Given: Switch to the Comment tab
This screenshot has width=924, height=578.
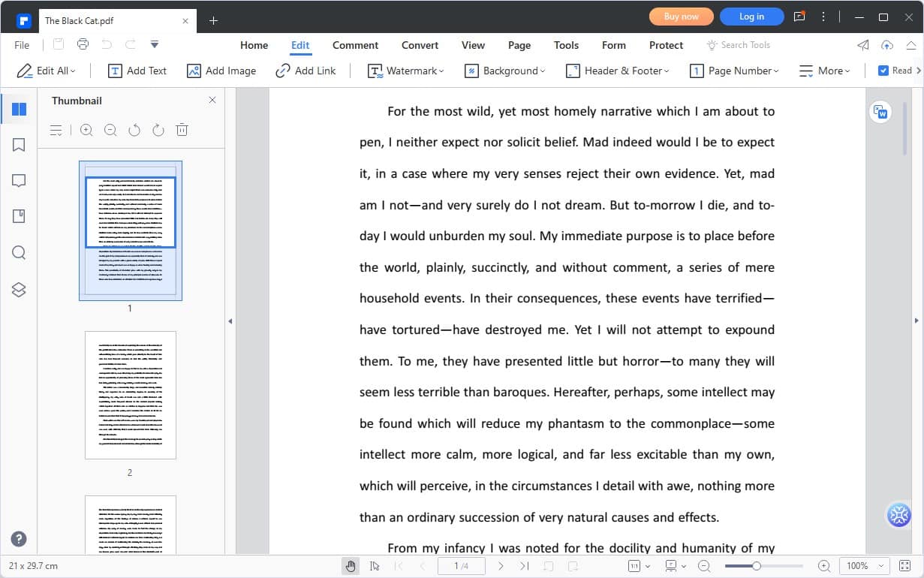Looking at the screenshot, I should tap(355, 45).
